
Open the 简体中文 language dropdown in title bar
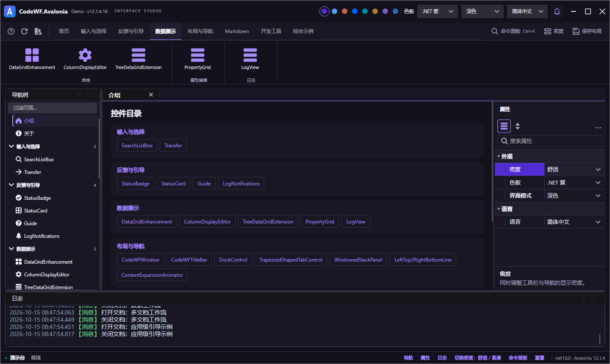[x=527, y=11]
